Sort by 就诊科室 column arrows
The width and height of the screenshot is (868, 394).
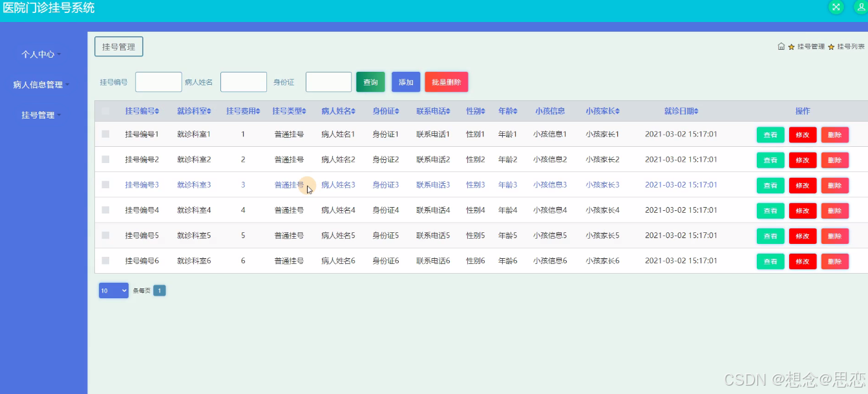pos(209,111)
